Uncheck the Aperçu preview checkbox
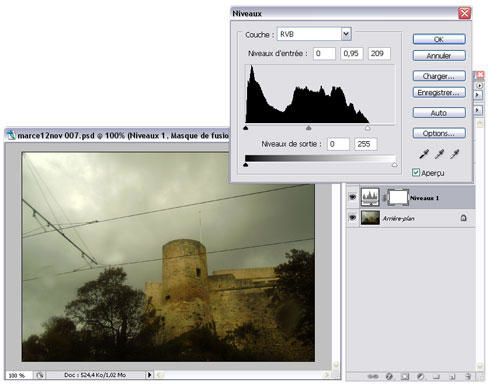 pos(416,172)
